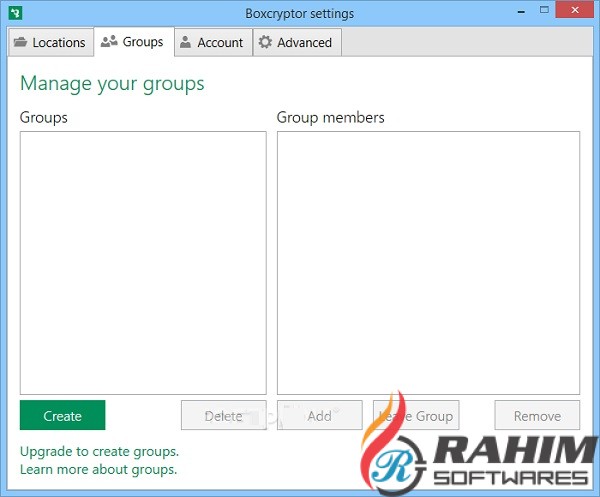
Task: Click the Boxcryptor logo in title bar
Action: 15,13
